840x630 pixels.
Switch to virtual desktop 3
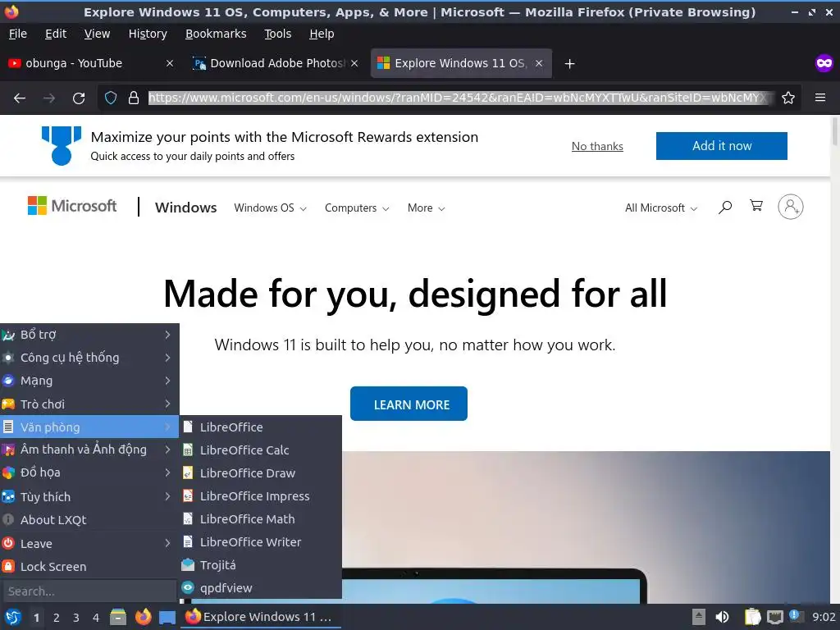(76, 618)
